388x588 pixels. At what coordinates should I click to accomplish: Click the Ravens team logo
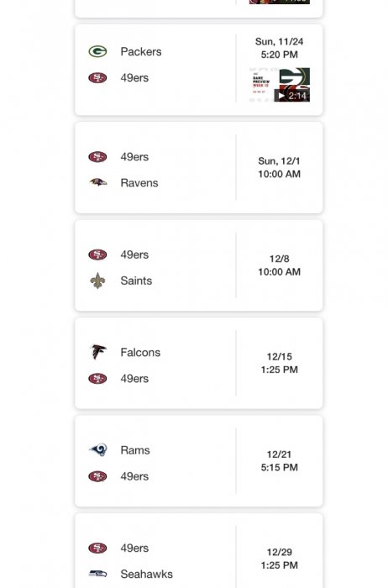[x=98, y=182]
